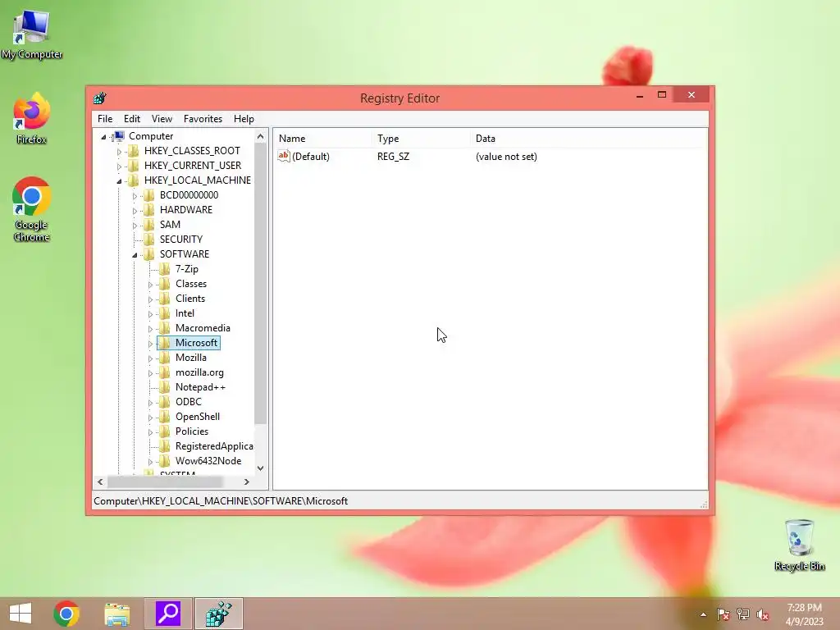Open File Explorer from the taskbar
The height and width of the screenshot is (630, 840).
point(116,614)
